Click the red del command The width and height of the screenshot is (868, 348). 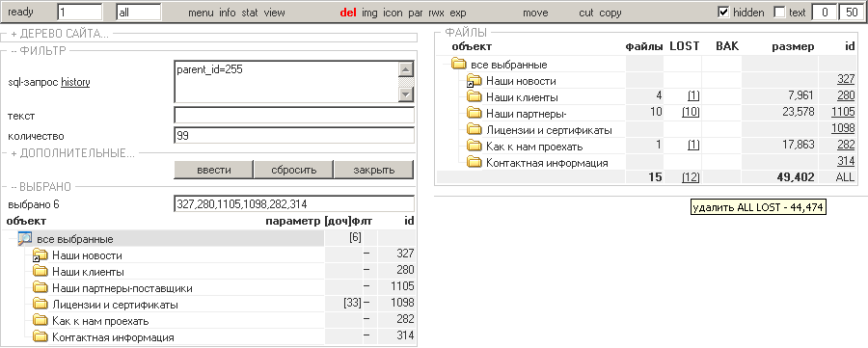pos(348,13)
